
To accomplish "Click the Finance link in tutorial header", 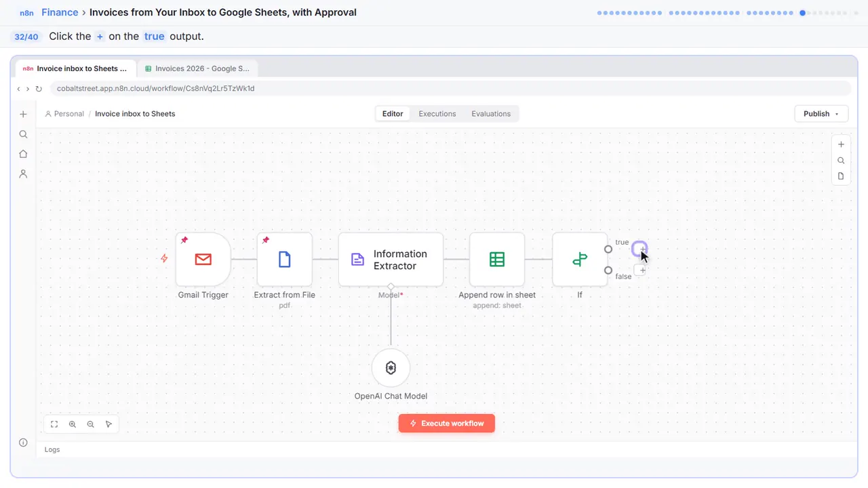I will click(x=60, y=12).
